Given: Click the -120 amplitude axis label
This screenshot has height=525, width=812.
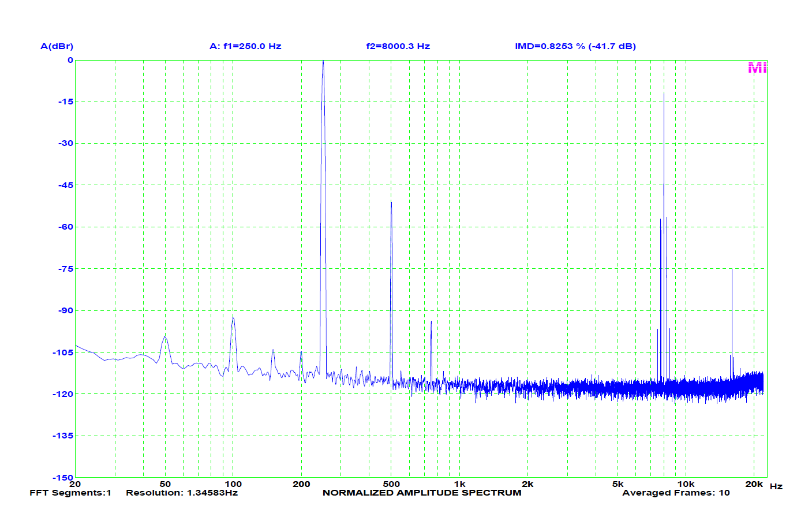Looking at the screenshot, I should pyautogui.click(x=63, y=394).
